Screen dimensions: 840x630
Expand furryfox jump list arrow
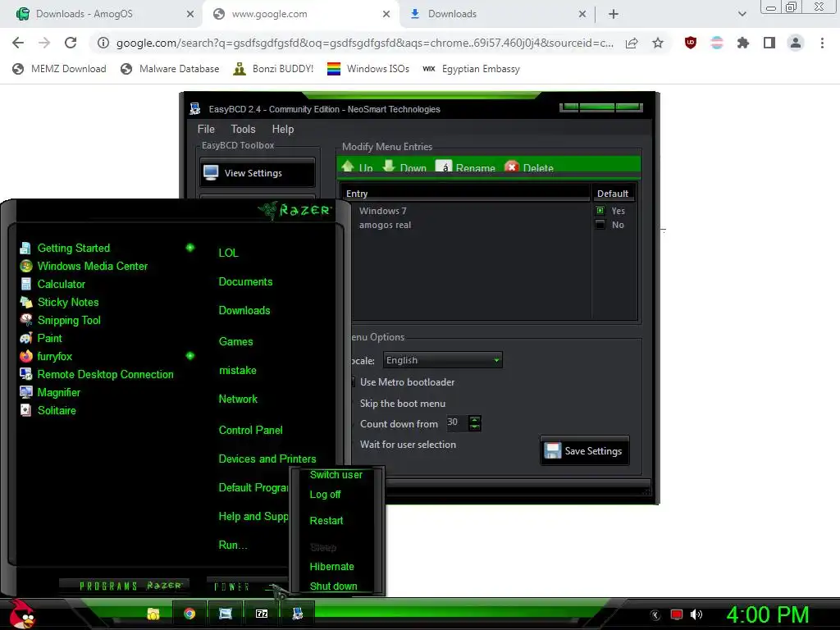189,356
